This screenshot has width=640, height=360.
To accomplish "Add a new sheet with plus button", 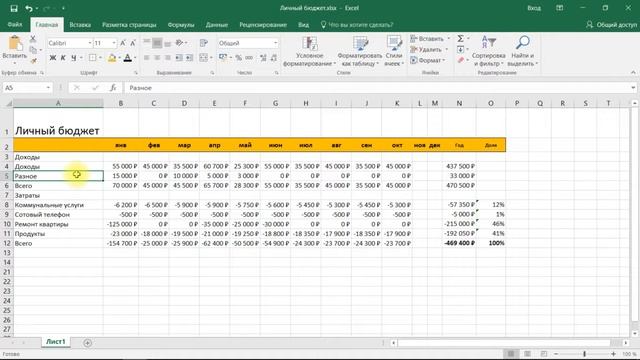I will tap(87, 343).
